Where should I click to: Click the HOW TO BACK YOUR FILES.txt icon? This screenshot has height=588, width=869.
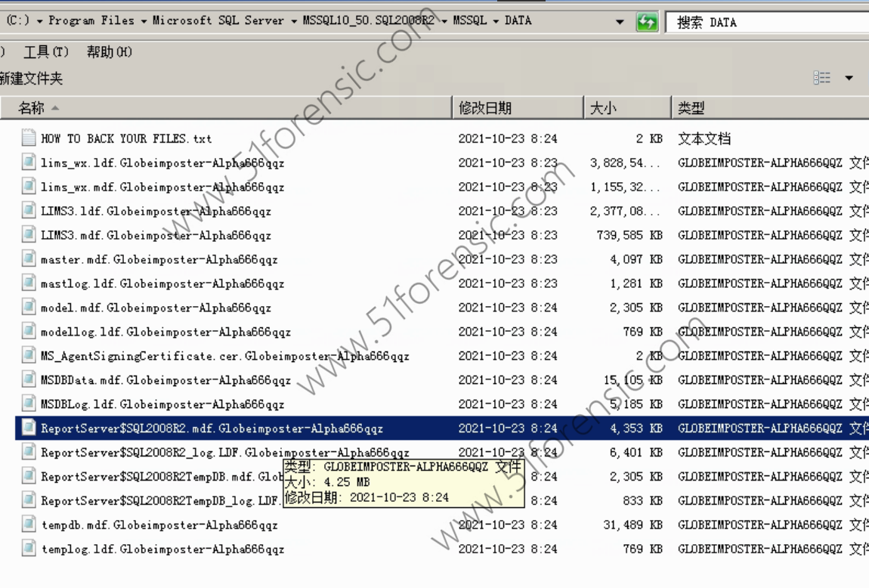click(29, 138)
